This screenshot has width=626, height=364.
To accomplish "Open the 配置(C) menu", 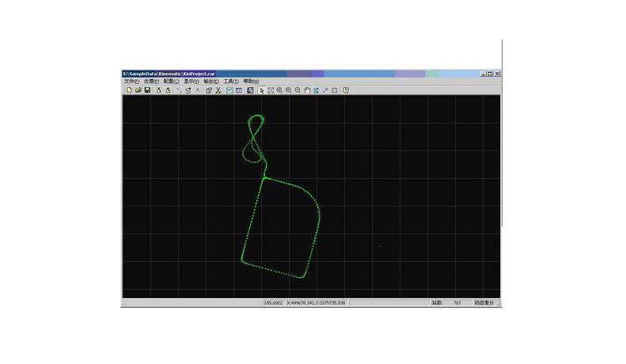I will point(171,81).
